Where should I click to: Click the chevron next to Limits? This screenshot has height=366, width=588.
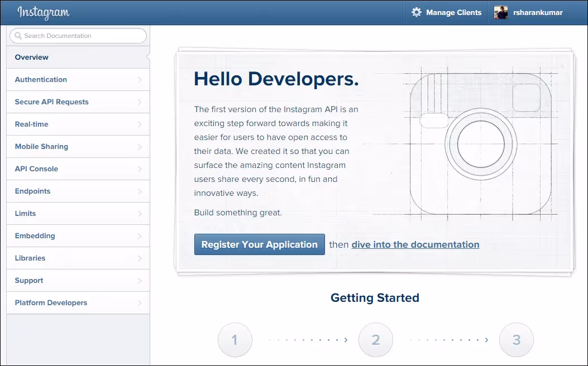coord(140,214)
